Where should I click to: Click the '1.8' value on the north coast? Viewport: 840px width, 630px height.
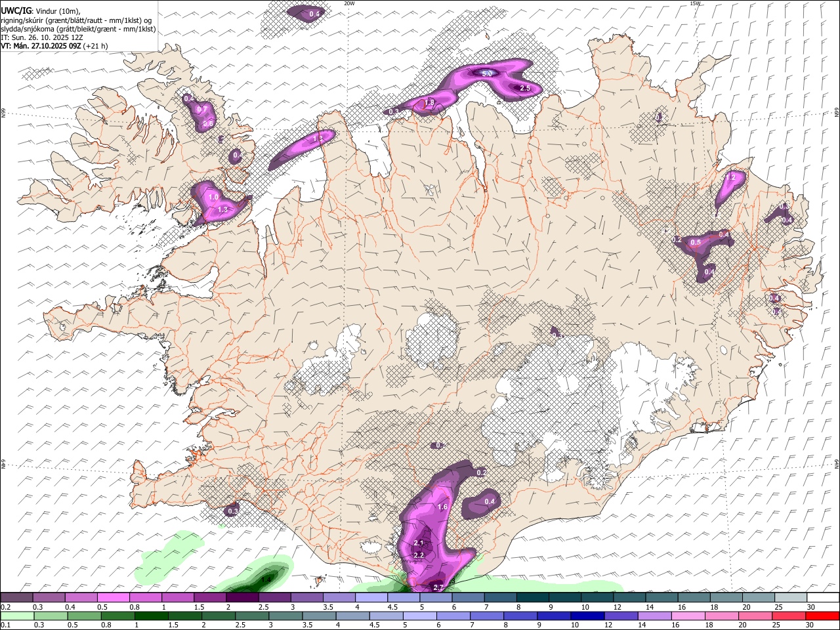pyautogui.click(x=430, y=102)
